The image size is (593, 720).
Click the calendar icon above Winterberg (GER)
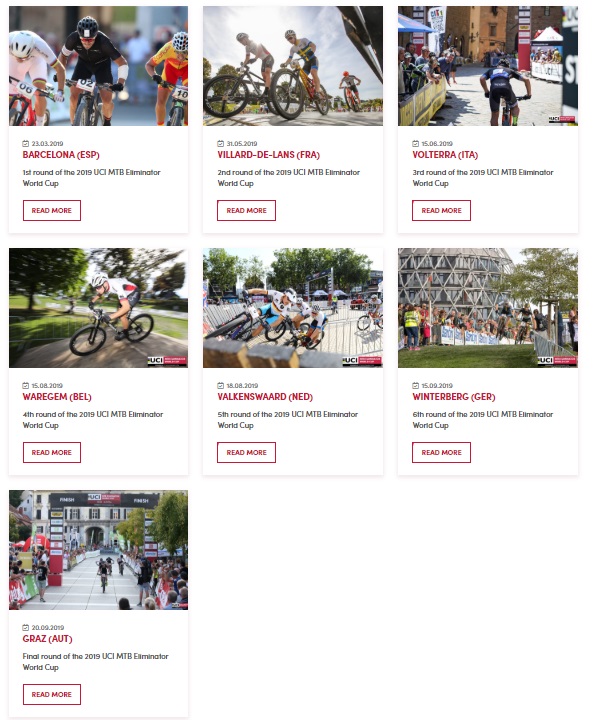(416, 386)
